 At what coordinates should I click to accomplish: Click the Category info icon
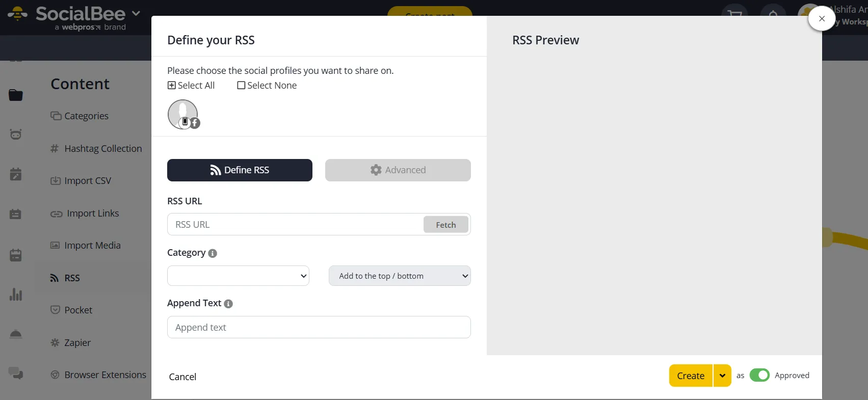(213, 253)
